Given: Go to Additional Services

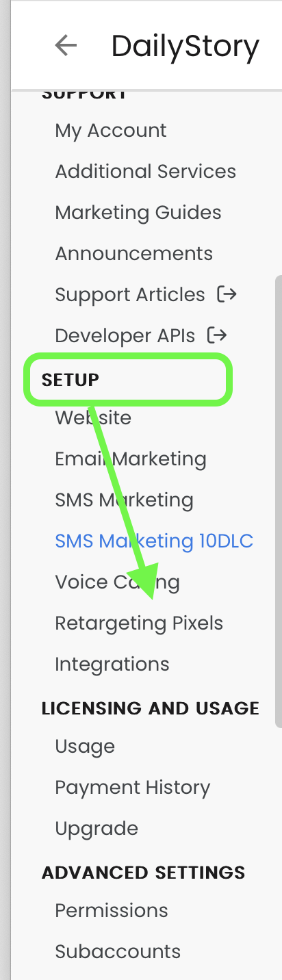Looking at the screenshot, I should point(146,171).
